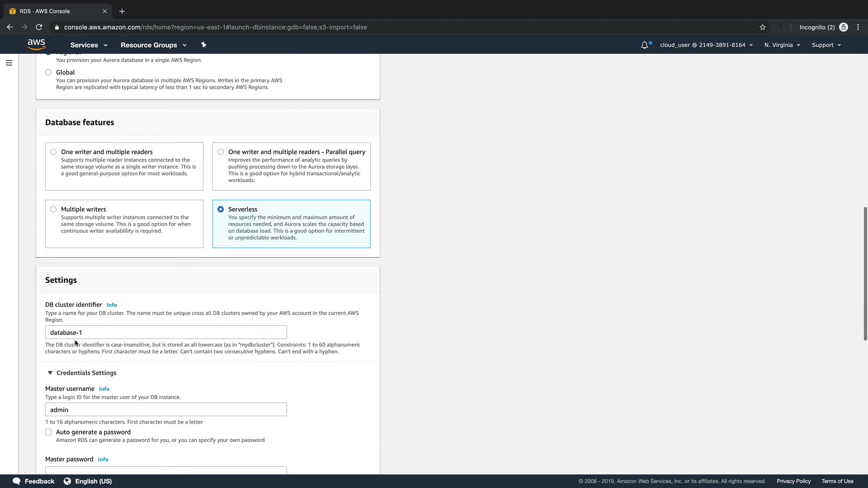Image resolution: width=868 pixels, height=488 pixels.
Task: Open the hamburger side navigation menu
Action: pyautogui.click(x=9, y=63)
